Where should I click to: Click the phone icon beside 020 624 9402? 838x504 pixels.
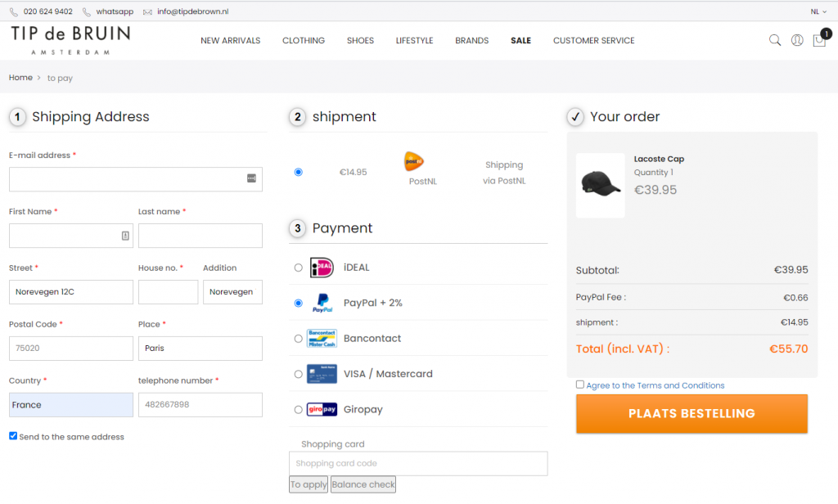tap(14, 11)
